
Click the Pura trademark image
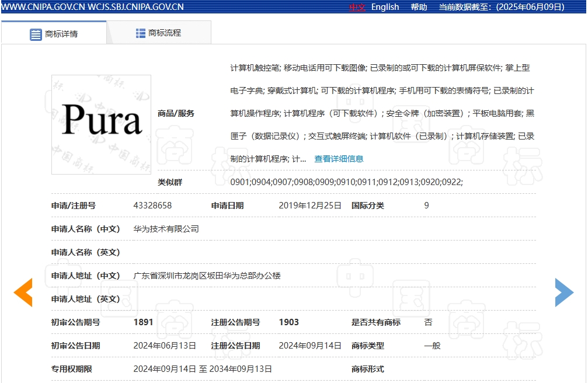point(101,124)
